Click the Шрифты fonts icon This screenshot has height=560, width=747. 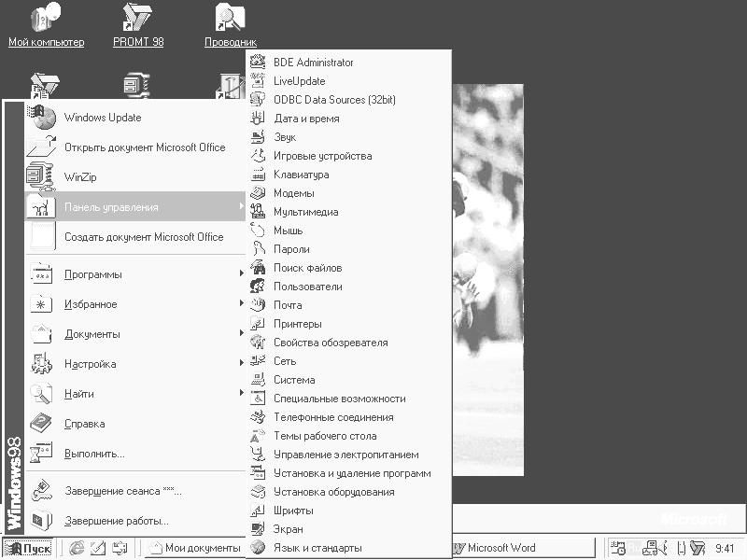258,511
